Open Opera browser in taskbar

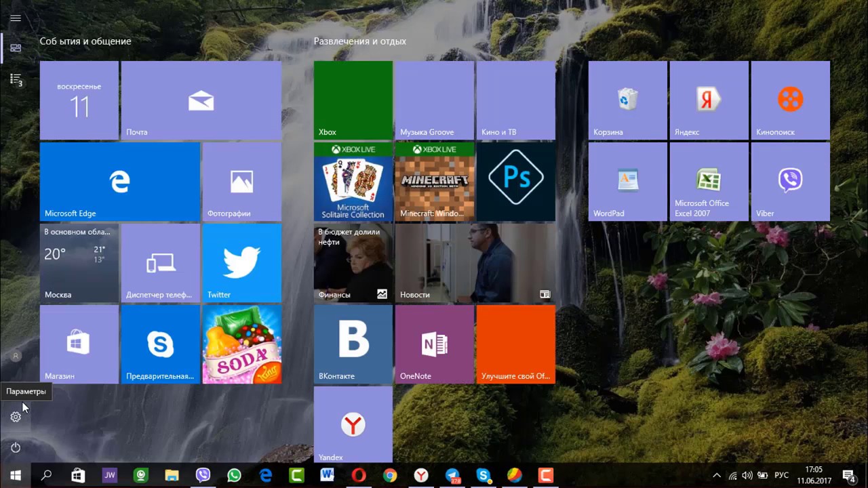tap(359, 476)
